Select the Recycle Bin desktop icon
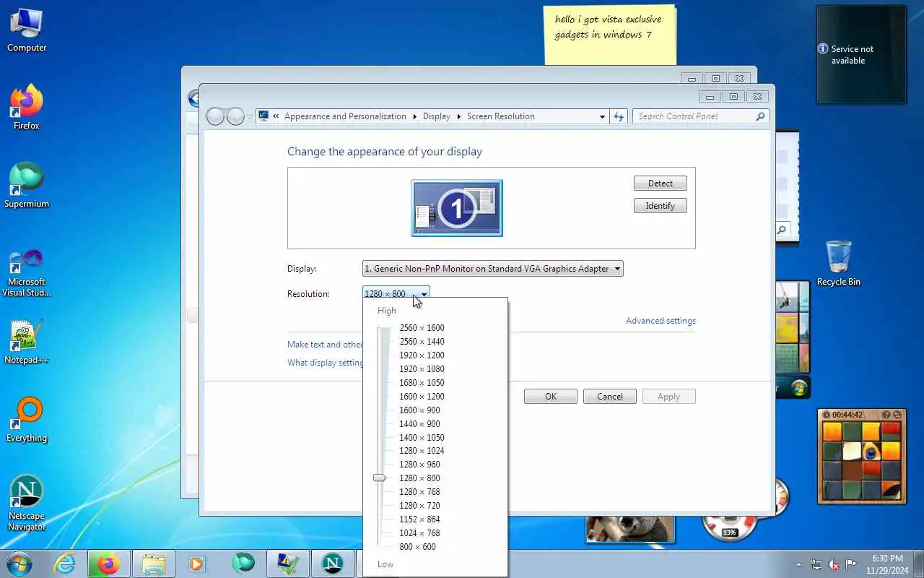Screen dimensions: 924x578 tap(838, 264)
